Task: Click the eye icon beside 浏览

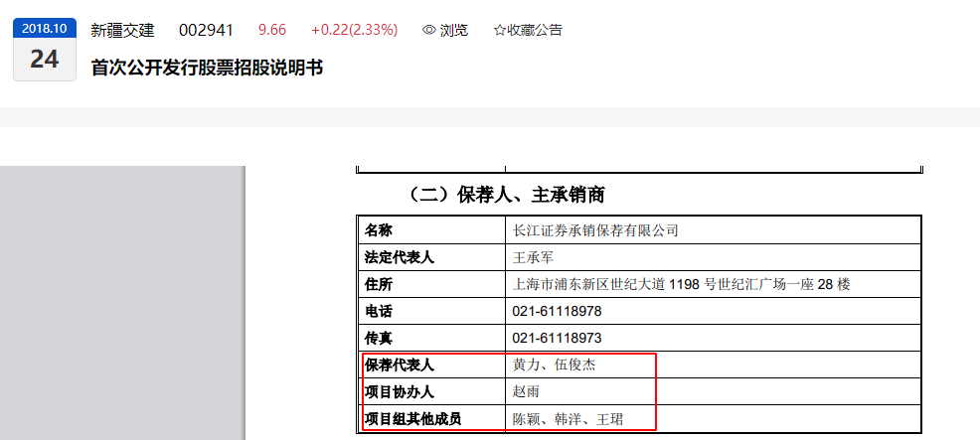Action: pos(428,30)
